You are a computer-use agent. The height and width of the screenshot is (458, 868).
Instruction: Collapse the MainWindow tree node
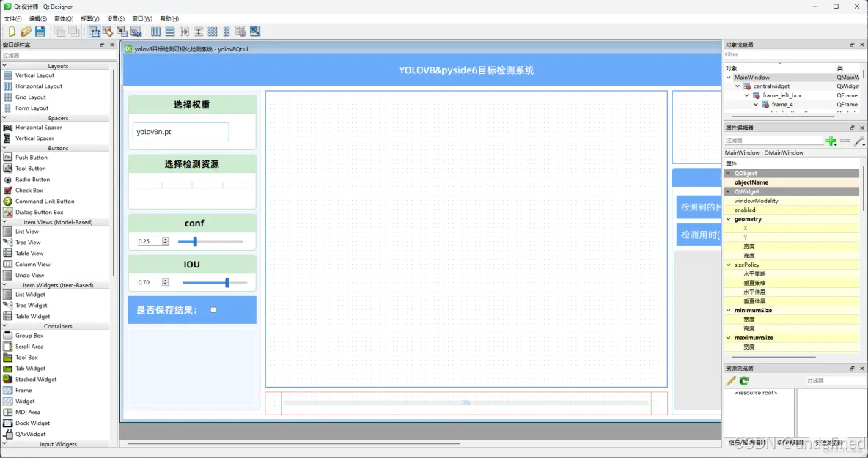729,78
